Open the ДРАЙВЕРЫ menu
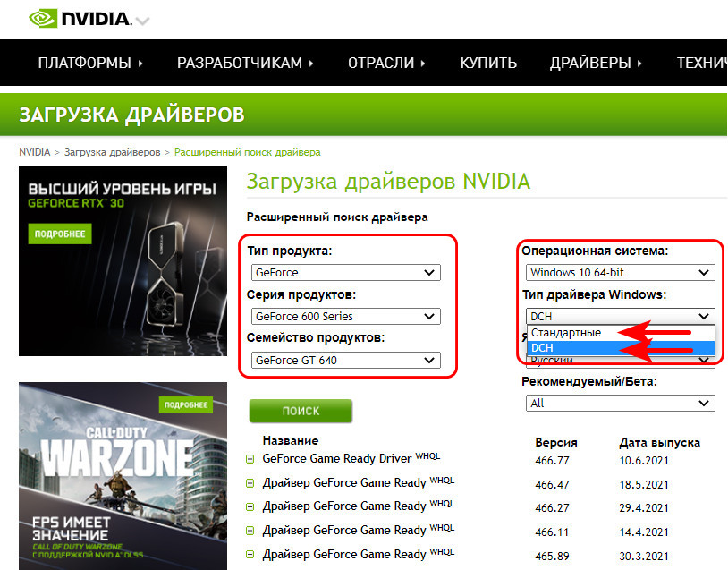Viewport: 728px width, 570px height. tap(596, 63)
